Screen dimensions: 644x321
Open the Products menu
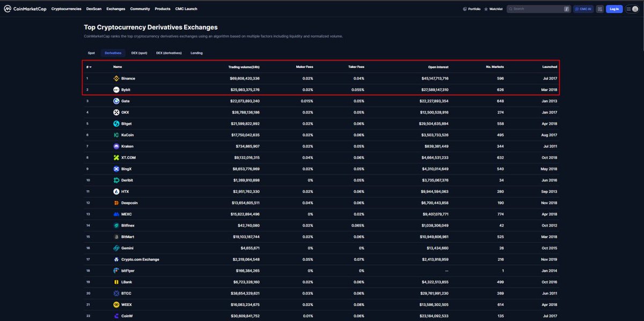click(163, 9)
